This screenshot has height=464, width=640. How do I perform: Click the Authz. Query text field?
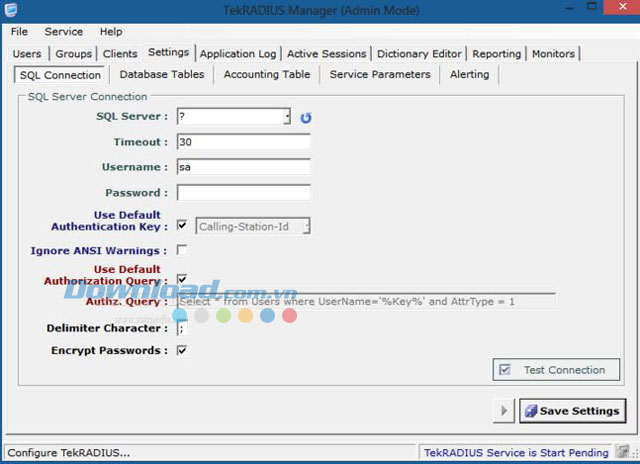tap(366, 301)
